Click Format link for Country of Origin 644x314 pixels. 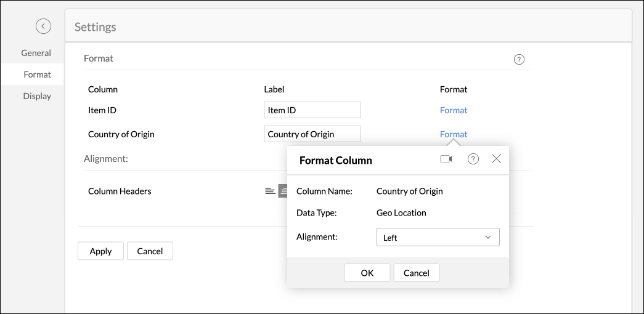(454, 134)
